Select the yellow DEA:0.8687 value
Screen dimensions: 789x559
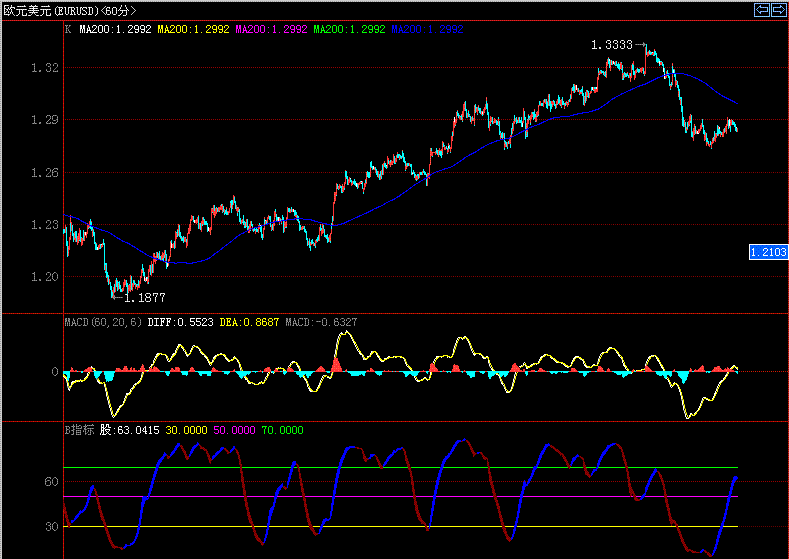[249, 322]
